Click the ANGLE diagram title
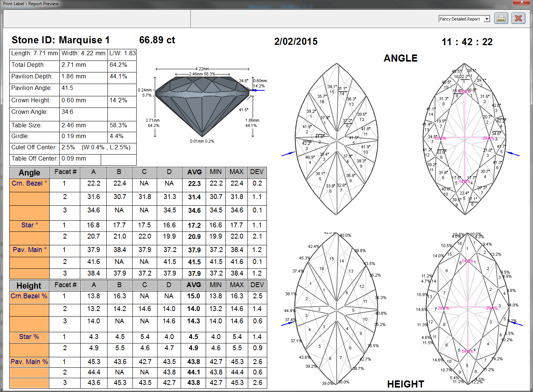533x392 pixels. 400,58
